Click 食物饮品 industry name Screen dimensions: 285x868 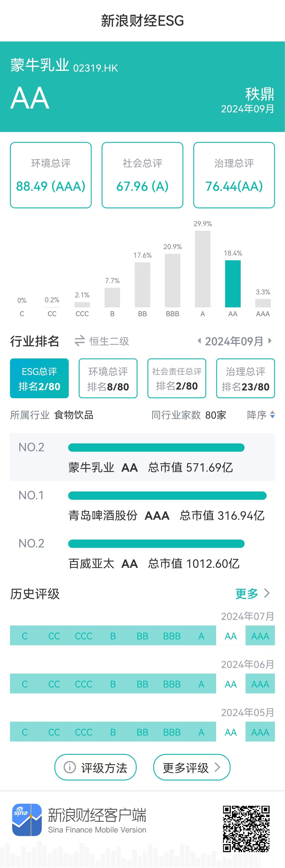tap(74, 415)
